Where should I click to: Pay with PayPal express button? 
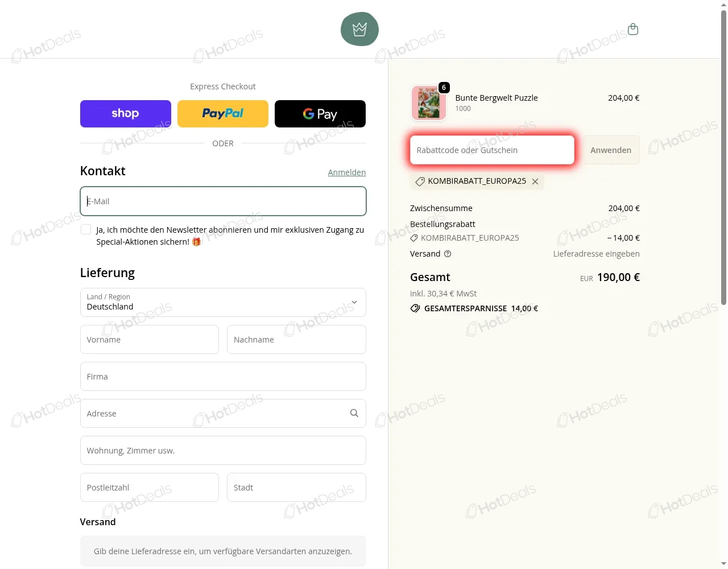point(223,114)
